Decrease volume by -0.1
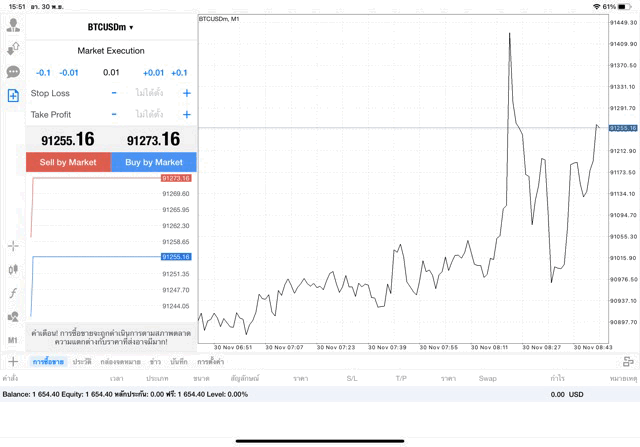 click(43, 73)
